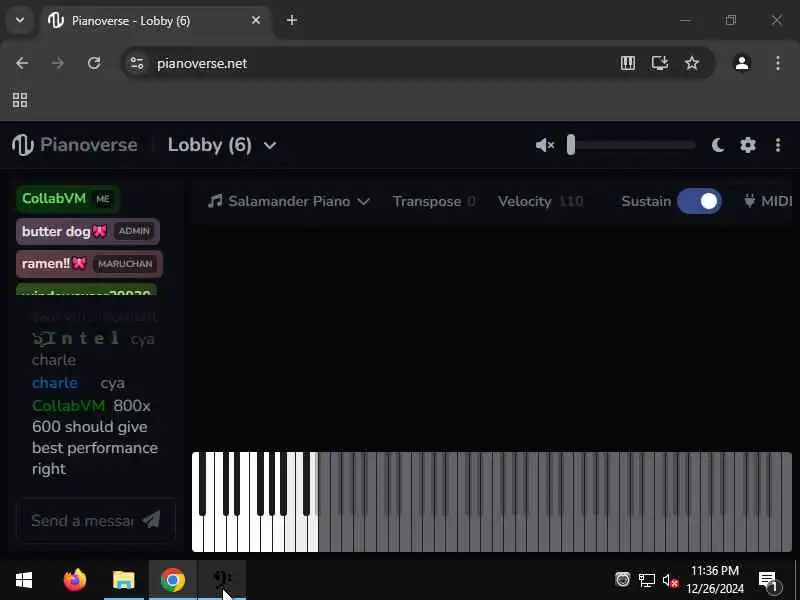The height and width of the screenshot is (600, 800).
Task: Open File Explorer from the taskbar
Action: tap(123, 580)
